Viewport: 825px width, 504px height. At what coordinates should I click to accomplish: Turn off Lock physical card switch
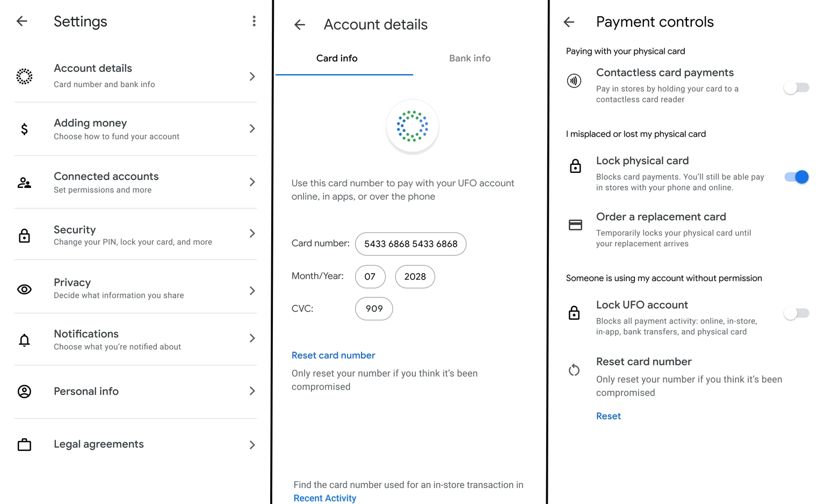797,177
